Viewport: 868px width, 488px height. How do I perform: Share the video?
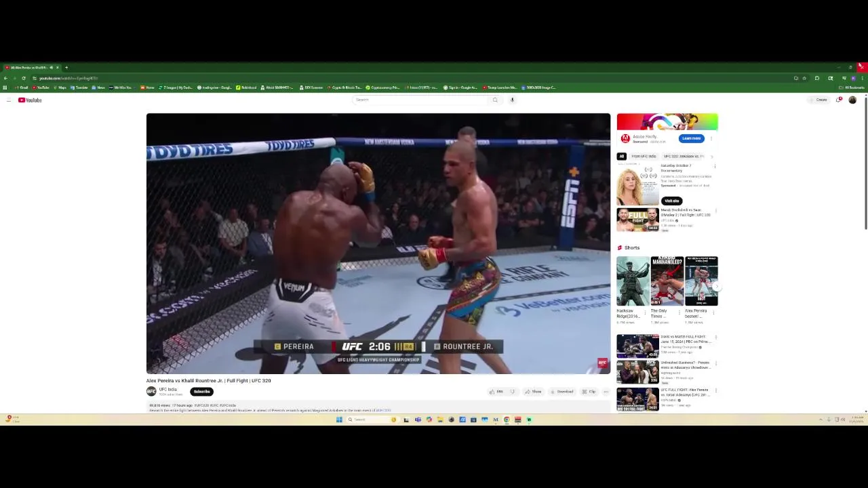533,392
